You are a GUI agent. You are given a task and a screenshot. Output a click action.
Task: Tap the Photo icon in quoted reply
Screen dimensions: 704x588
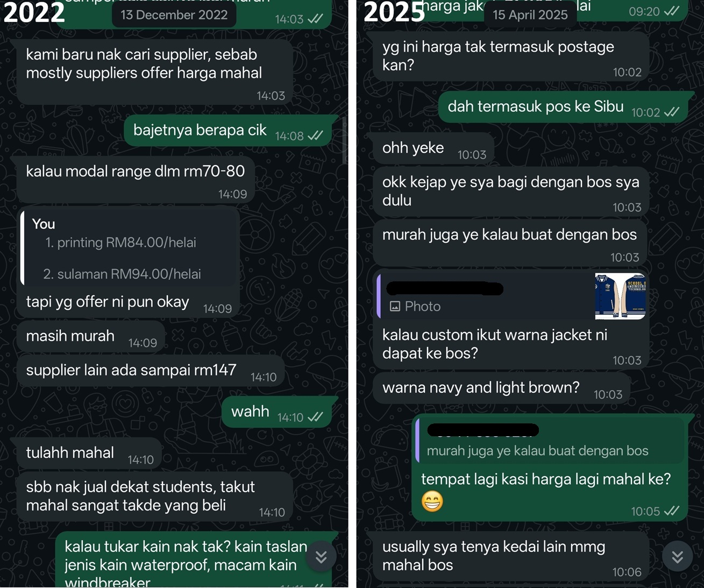coord(395,307)
